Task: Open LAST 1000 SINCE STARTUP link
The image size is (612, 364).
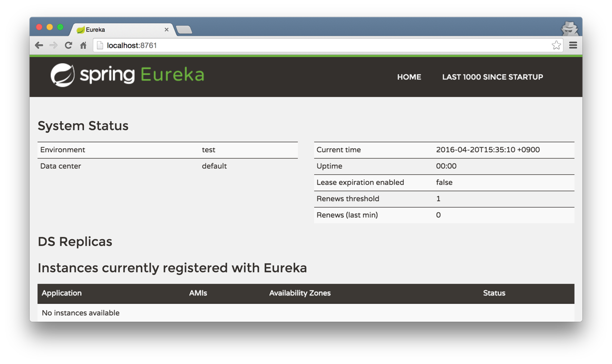Action: tap(492, 77)
